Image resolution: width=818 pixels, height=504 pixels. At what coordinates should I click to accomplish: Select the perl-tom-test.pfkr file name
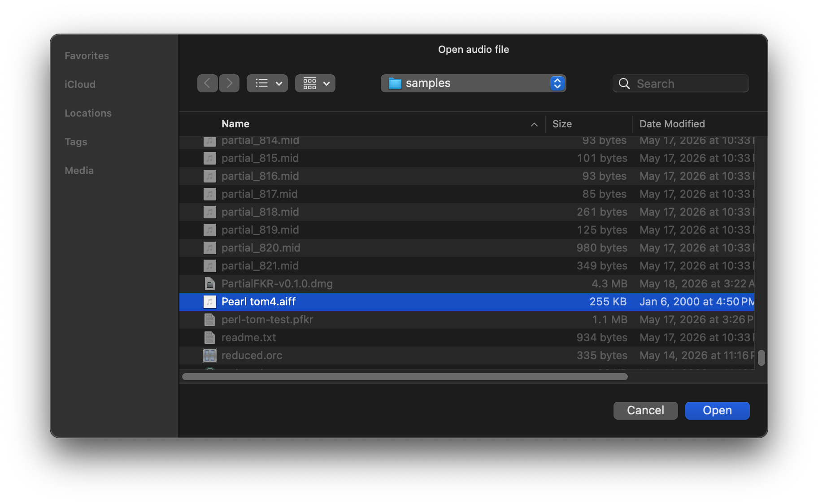(x=267, y=320)
